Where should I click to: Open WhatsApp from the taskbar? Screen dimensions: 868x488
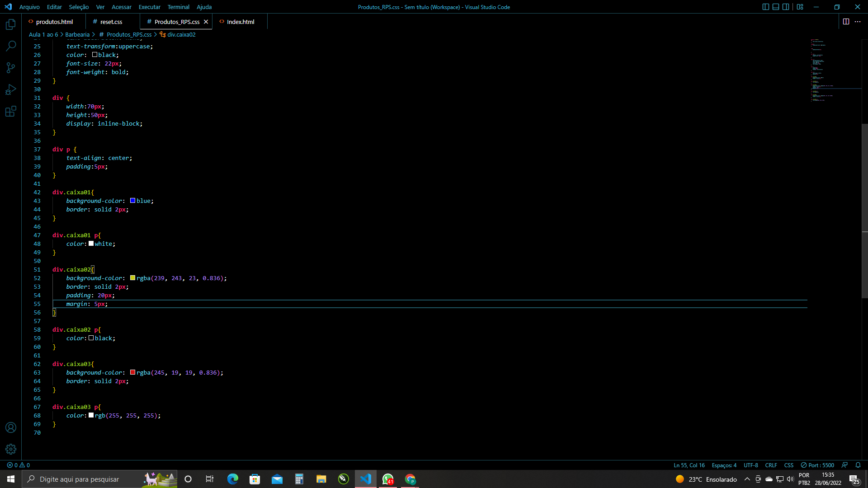pyautogui.click(x=388, y=479)
